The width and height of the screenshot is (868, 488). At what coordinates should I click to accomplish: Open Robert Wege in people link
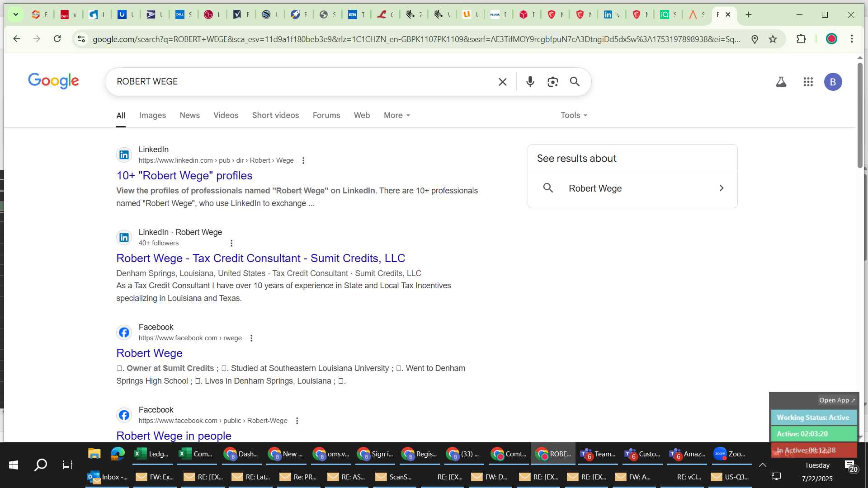click(x=174, y=436)
